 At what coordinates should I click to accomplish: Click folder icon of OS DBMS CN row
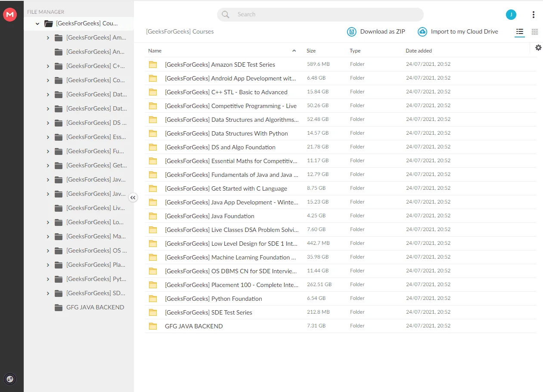coord(153,271)
